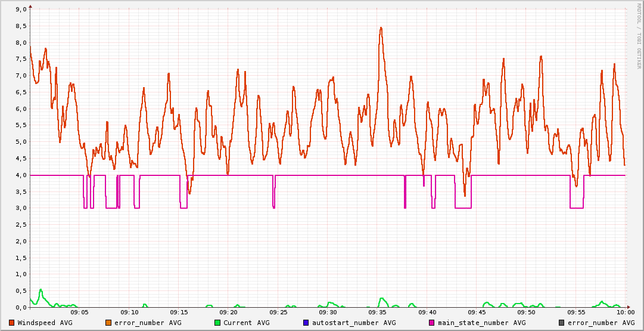
Task: Click the red Windspeed AVG legend swatch
Action: [12, 323]
